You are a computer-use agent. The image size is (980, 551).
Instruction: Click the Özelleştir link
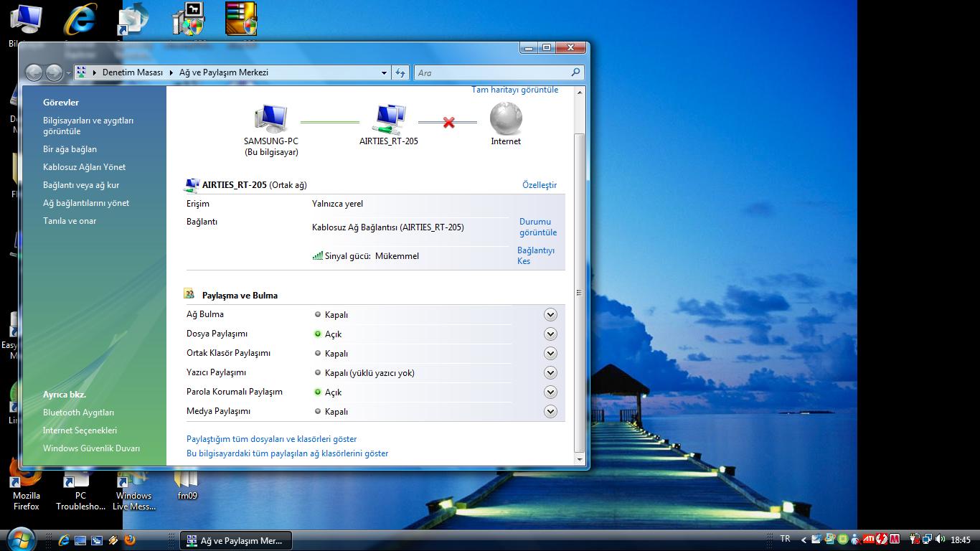pos(539,185)
